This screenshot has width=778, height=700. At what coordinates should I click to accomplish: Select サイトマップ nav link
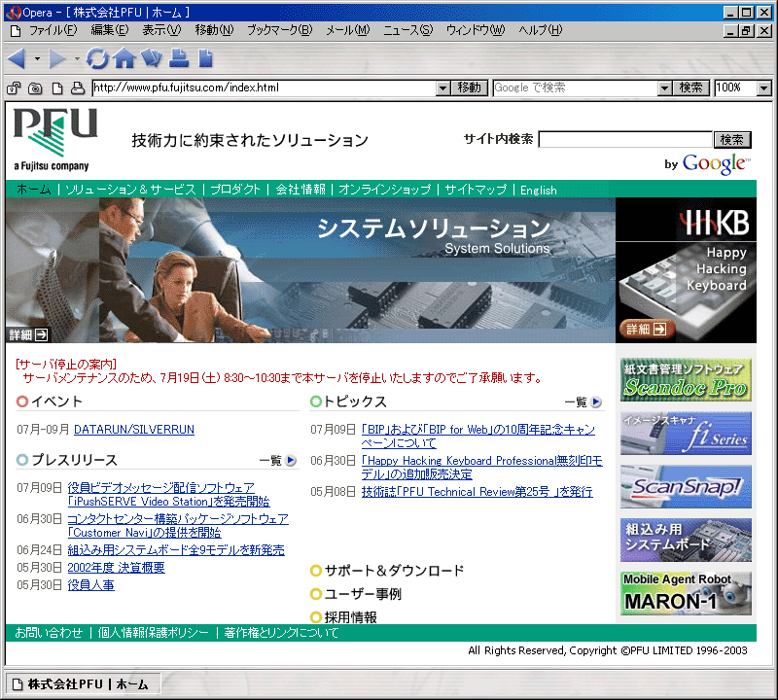pos(476,190)
